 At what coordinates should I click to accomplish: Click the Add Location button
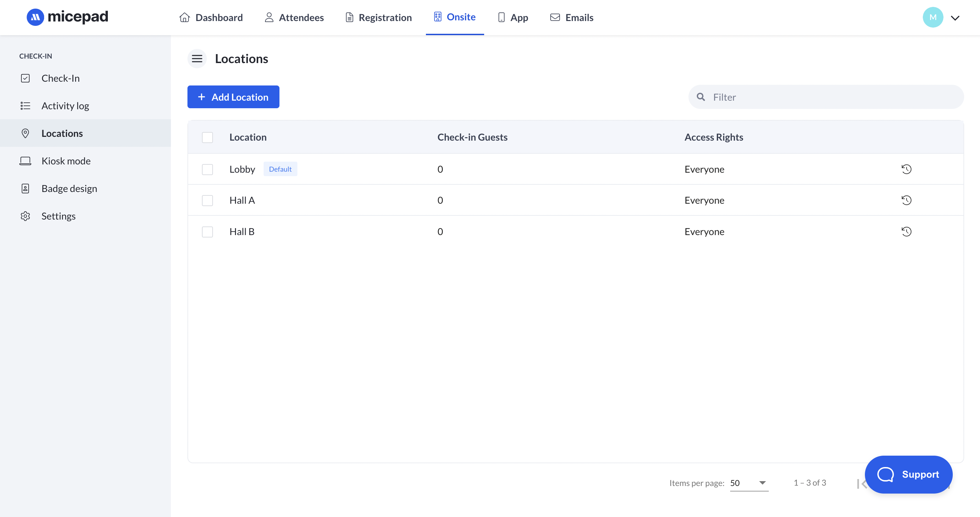coord(233,97)
